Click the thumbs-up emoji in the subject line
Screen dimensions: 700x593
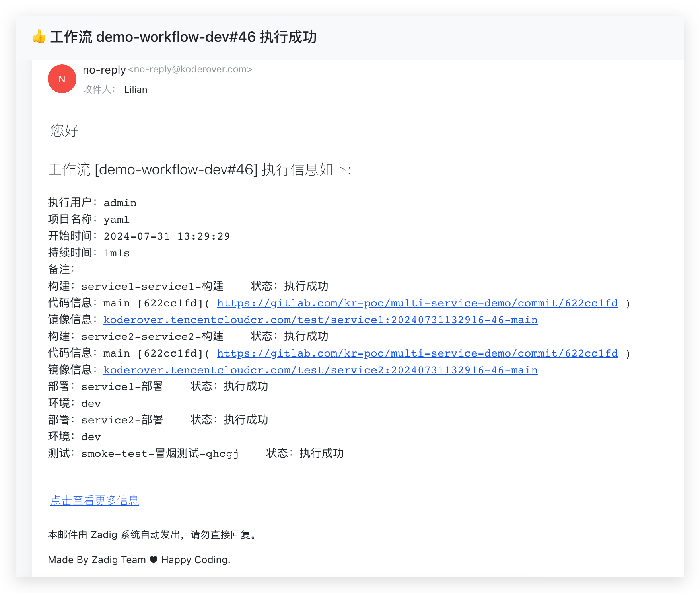(x=38, y=37)
